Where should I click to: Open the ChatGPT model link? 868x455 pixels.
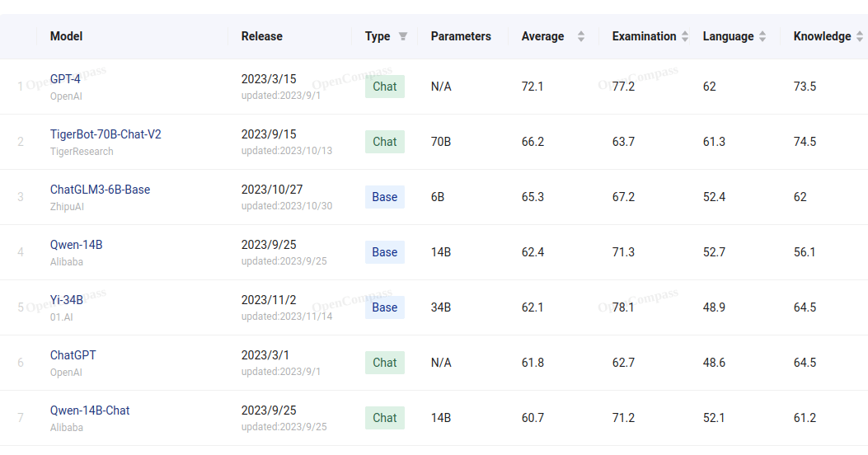tap(73, 355)
